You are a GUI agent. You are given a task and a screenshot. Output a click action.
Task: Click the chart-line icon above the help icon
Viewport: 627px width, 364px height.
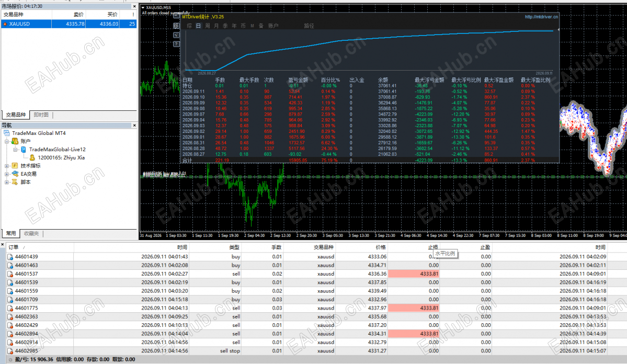click(176, 35)
